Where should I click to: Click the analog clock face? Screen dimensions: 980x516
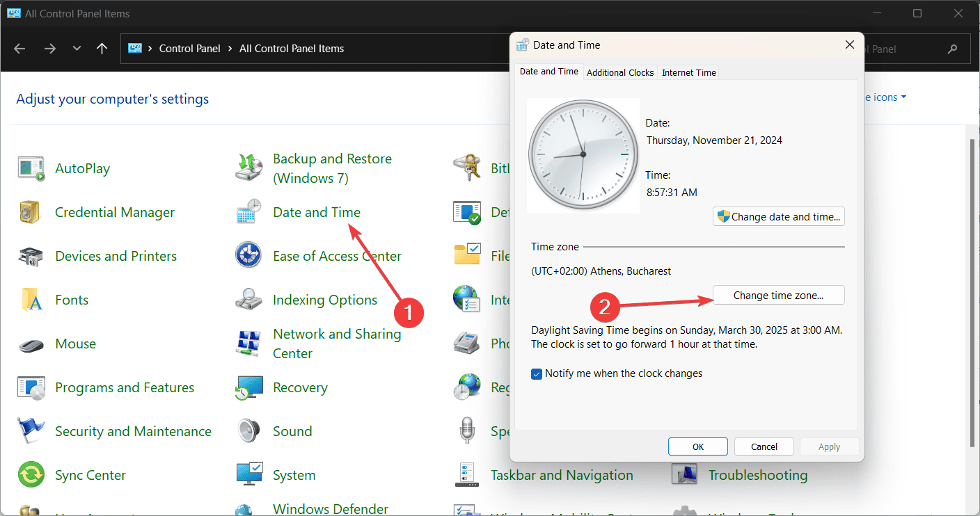coord(583,154)
